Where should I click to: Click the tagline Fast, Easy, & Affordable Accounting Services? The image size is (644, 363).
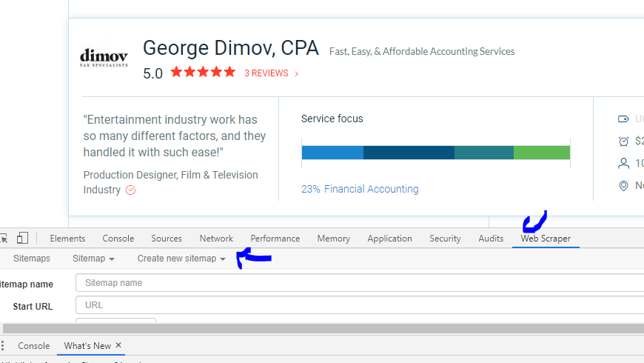pos(422,51)
